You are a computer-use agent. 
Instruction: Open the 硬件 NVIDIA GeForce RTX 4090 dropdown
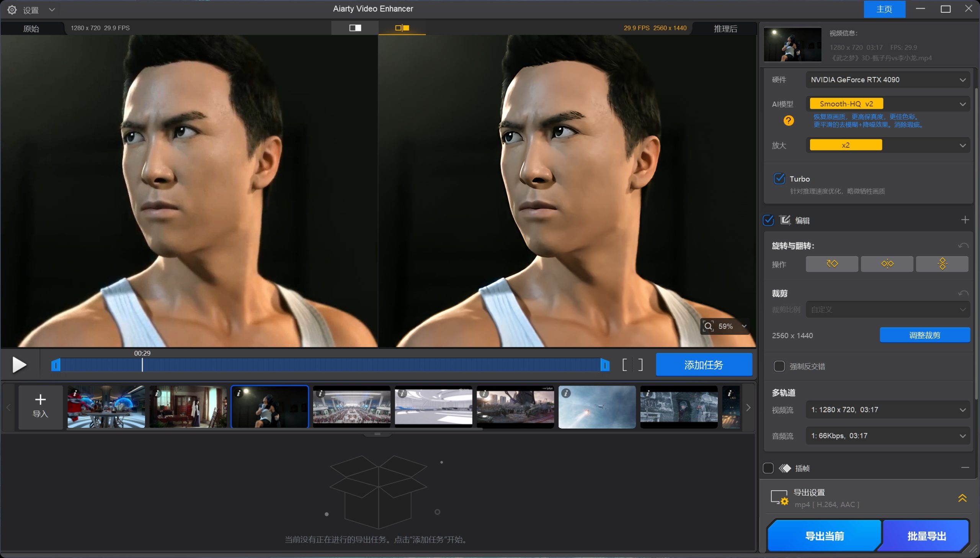tap(888, 80)
